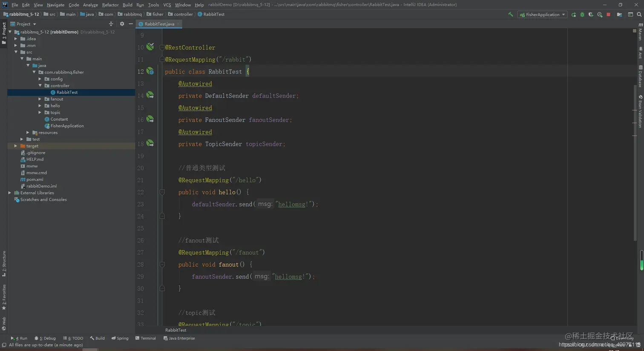644x351 pixels.
Task: Click autowired dependency gutter icon on line 16
Action: pyautogui.click(x=150, y=120)
